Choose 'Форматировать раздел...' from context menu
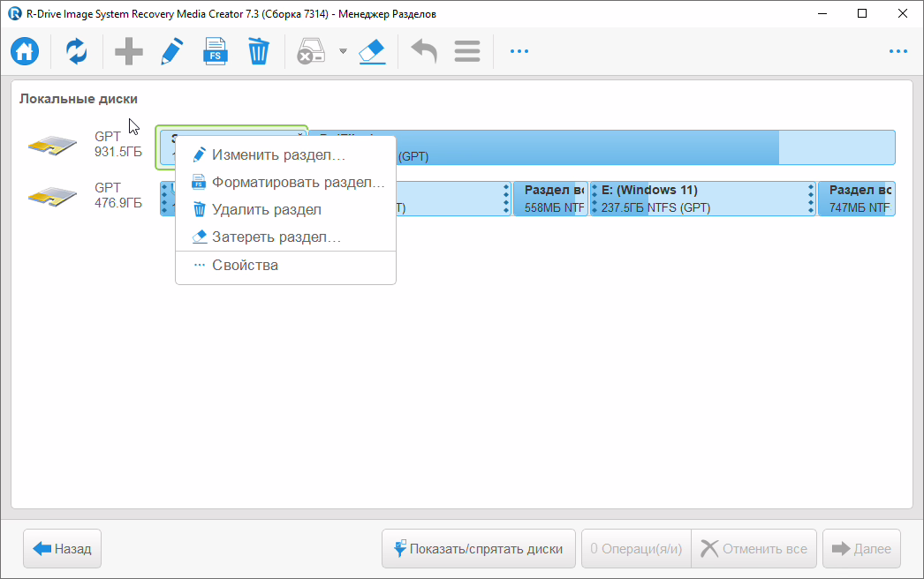The height and width of the screenshot is (579, 924). [x=298, y=183]
